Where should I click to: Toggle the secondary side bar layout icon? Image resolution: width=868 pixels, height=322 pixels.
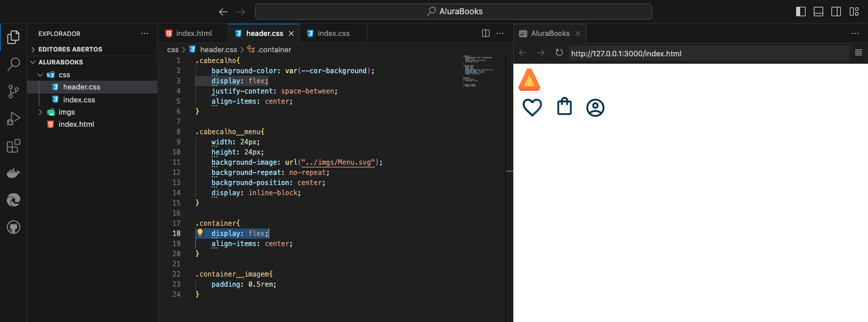tap(836, 12)
